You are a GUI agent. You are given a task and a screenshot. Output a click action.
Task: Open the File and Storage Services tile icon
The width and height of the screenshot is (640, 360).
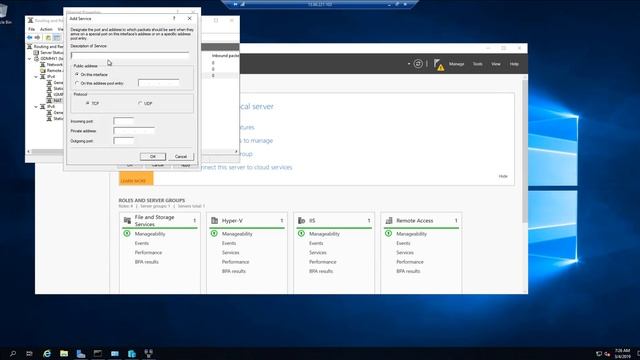[x=127, y=221]
